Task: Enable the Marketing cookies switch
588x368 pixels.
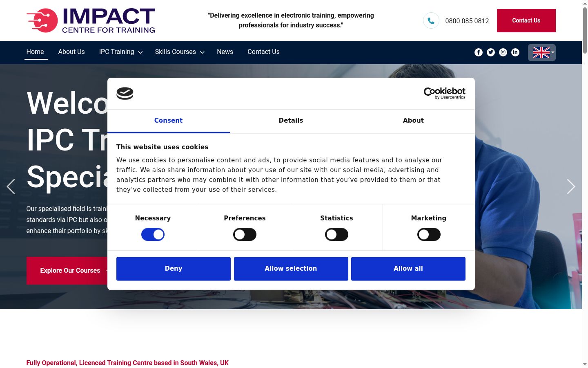Action: (429, 235)
